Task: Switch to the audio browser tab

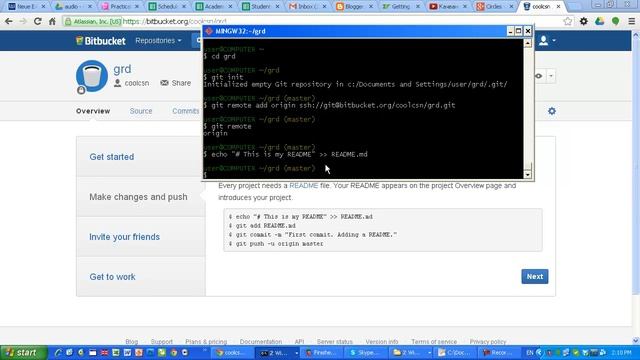Action: [x=73, y=7]
